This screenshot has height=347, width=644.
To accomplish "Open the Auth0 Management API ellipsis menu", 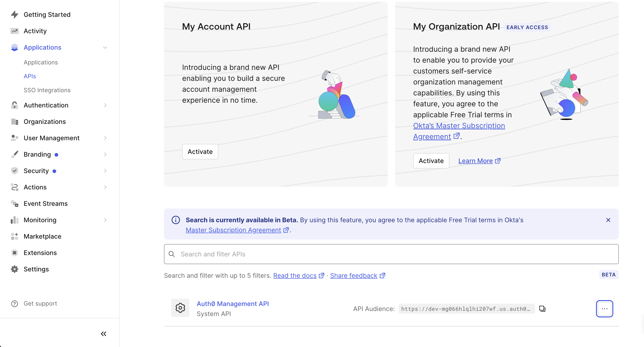I will 604,309.
